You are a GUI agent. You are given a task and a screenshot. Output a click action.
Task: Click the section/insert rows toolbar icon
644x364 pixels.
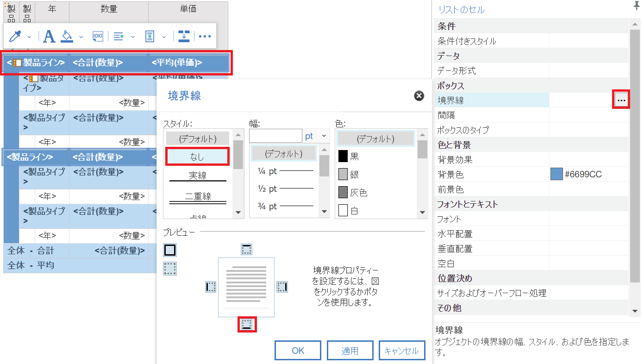click(184, 36)
